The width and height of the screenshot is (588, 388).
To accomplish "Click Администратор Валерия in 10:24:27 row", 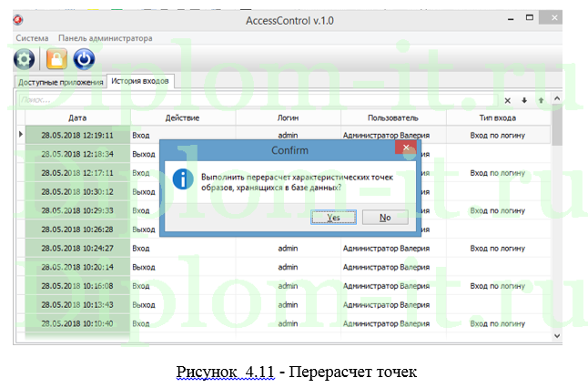I will (x=386, y=248).
